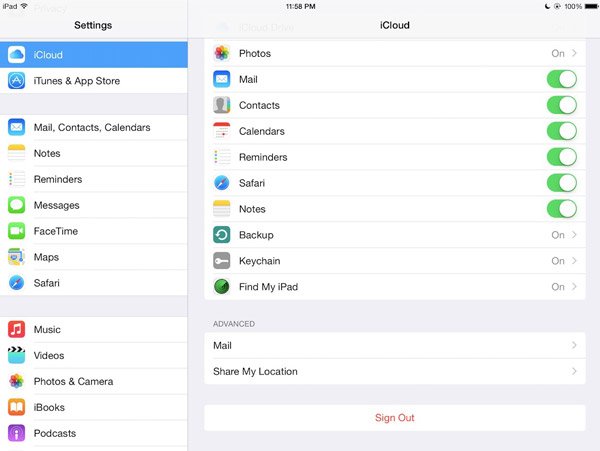Open Share My Location via chevron
This screenshot has height=451, width=600.
tap(574, 371)
